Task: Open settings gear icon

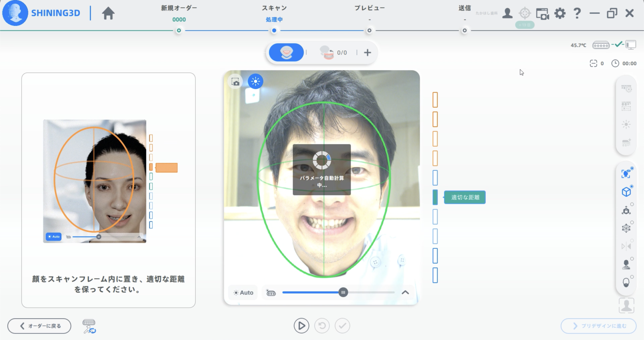Action: click(x=560, y=13)
